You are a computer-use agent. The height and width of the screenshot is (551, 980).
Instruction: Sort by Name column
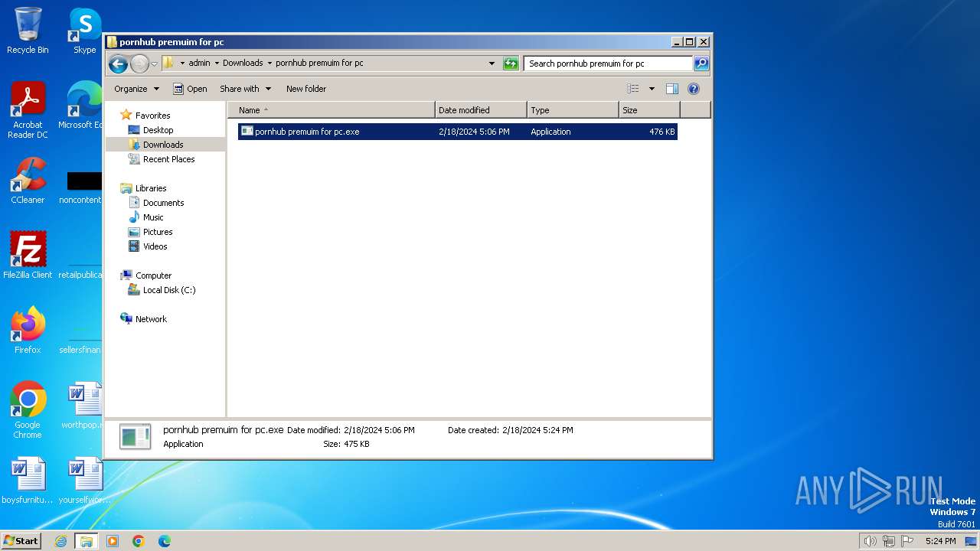pos(332,110)
